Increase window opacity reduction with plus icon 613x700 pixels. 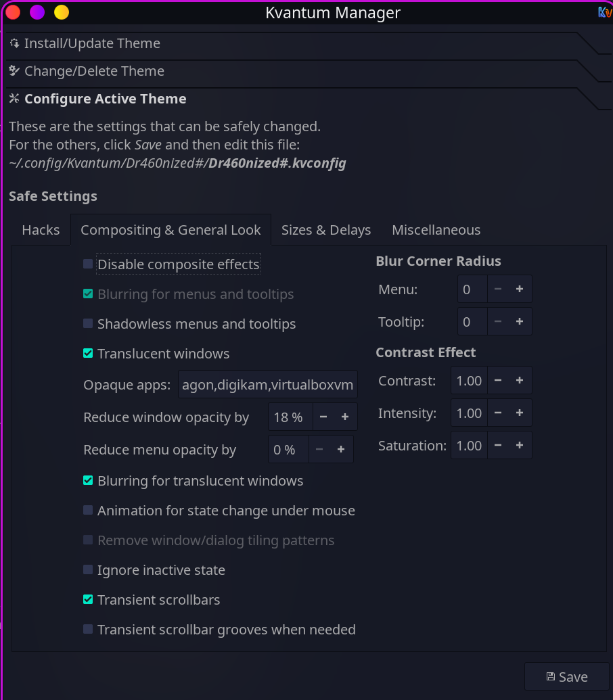click(x=344, y=417)
